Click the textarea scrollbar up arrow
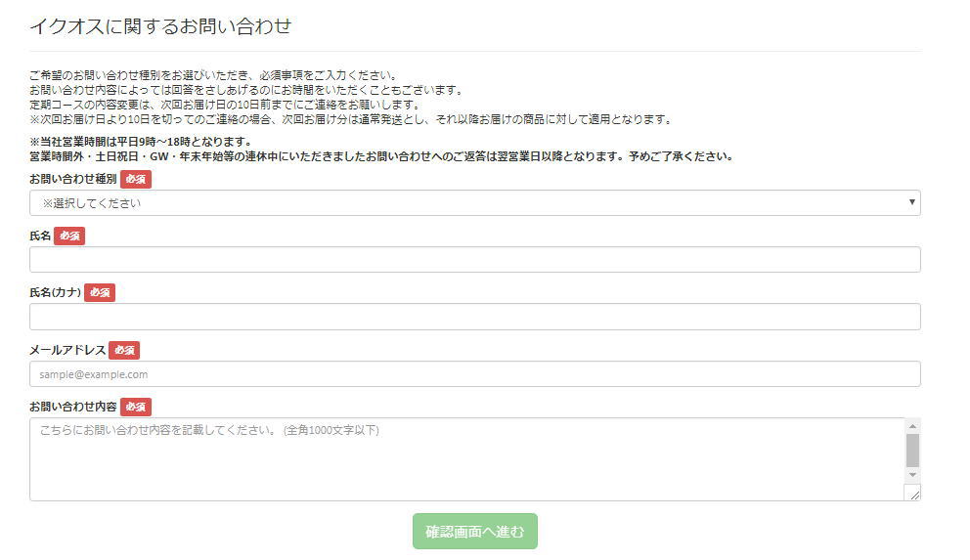The height and width of the screenshot is (560, 970). point(912,426)
